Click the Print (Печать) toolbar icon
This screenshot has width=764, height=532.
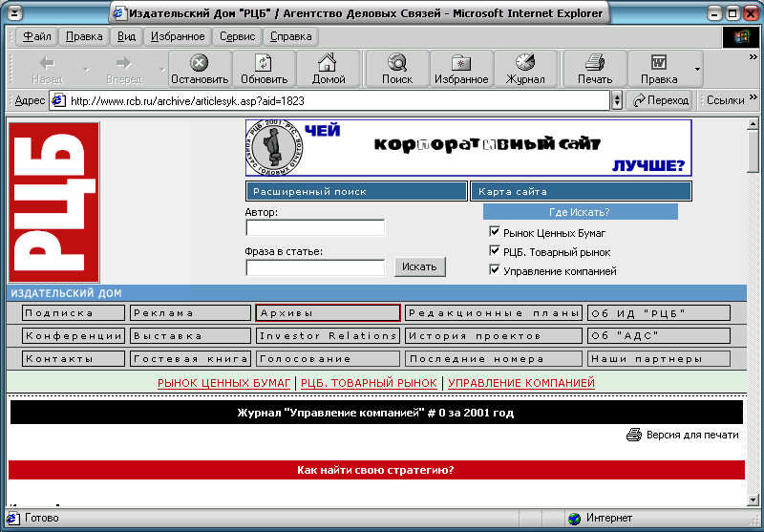595,63
